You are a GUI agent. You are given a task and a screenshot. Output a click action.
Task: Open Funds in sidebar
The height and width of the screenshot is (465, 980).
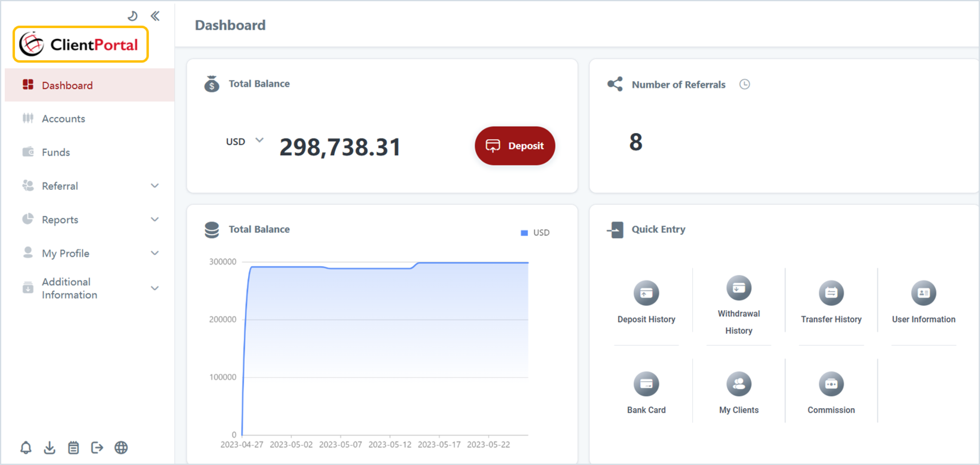pyautogui.click(x=56, y=152)
